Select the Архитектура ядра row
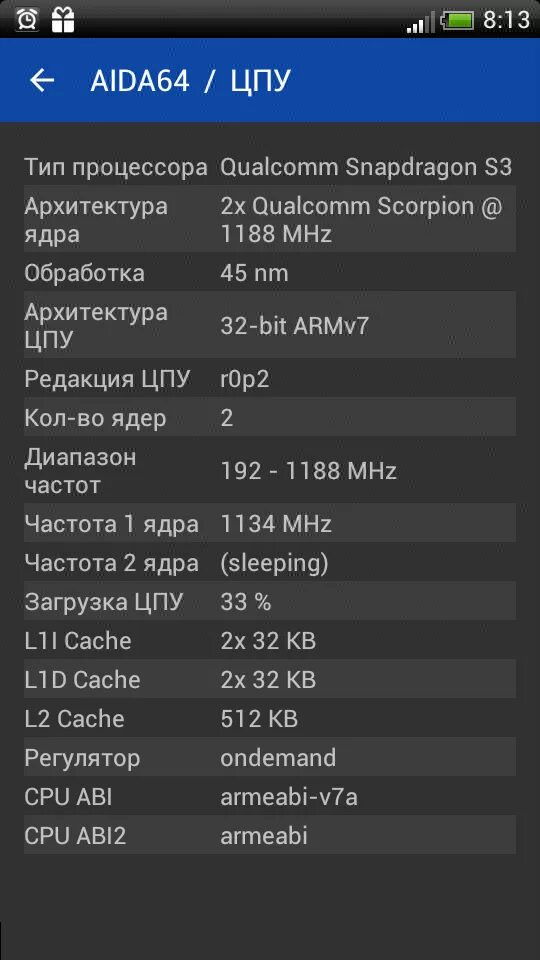 pos(269,219)
